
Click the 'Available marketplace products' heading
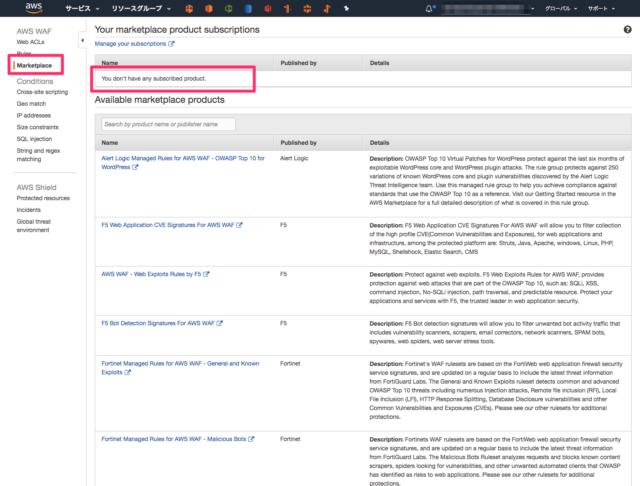(x=160, y=100)
